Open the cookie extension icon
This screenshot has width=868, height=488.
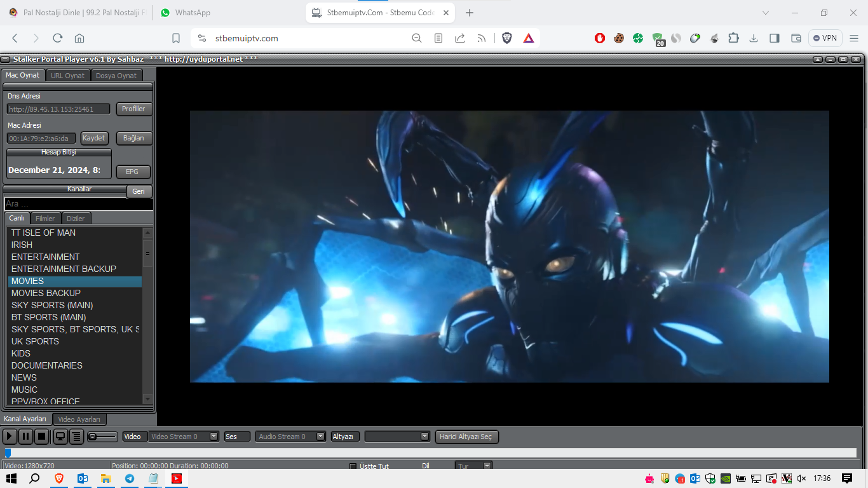tap(619, 38)
